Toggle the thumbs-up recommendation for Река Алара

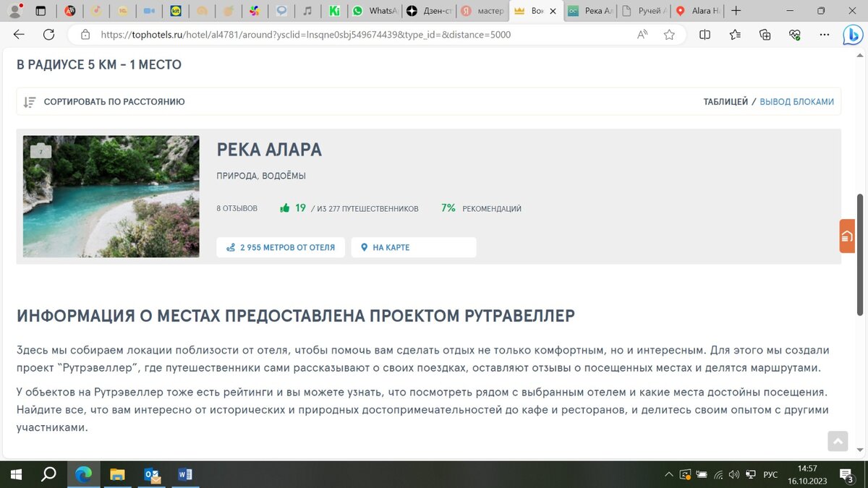pos(285,207)
